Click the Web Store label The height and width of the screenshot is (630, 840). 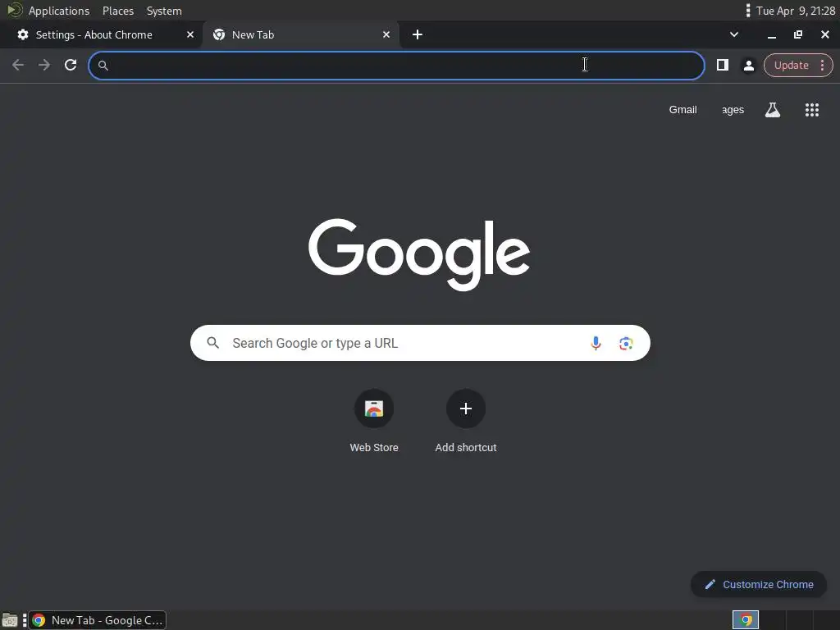(x=374, y=447)
